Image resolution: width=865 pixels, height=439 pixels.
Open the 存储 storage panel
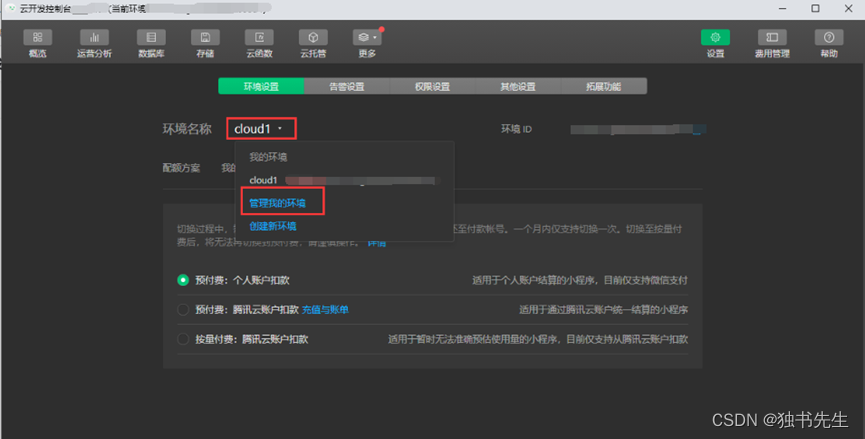(205, 44)
